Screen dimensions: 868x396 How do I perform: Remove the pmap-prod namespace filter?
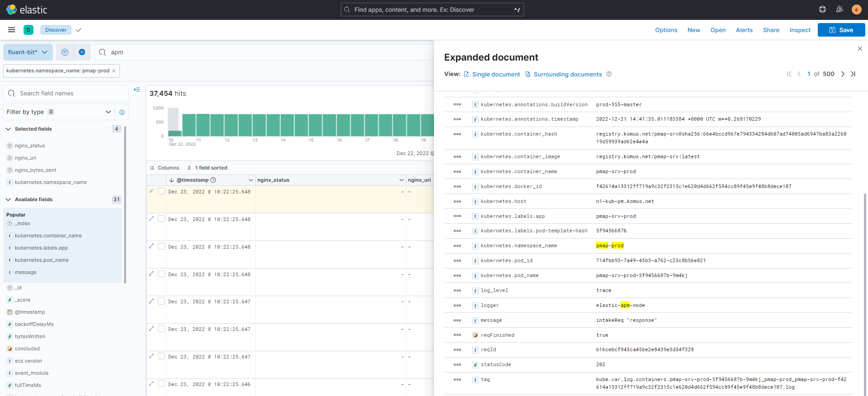tap(114, 71)
